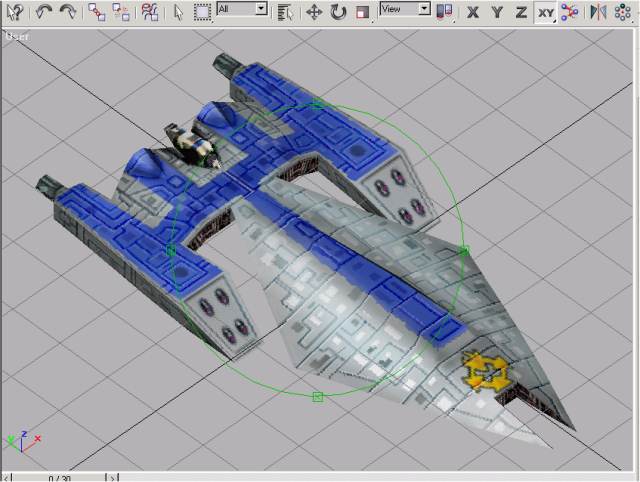This screenshot has width=640, height=482.
Task: Select the Select and Link tool
Action: (x=97, y=12)
